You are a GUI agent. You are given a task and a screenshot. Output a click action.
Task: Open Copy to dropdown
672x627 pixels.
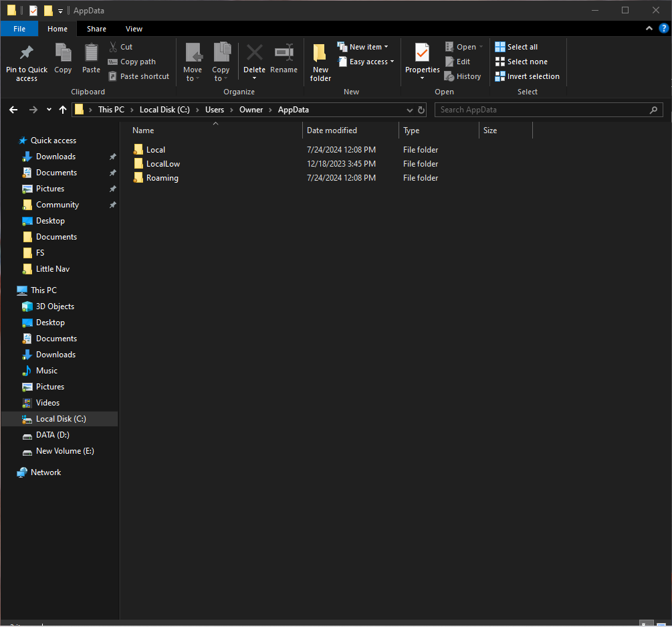pos(221,63)
